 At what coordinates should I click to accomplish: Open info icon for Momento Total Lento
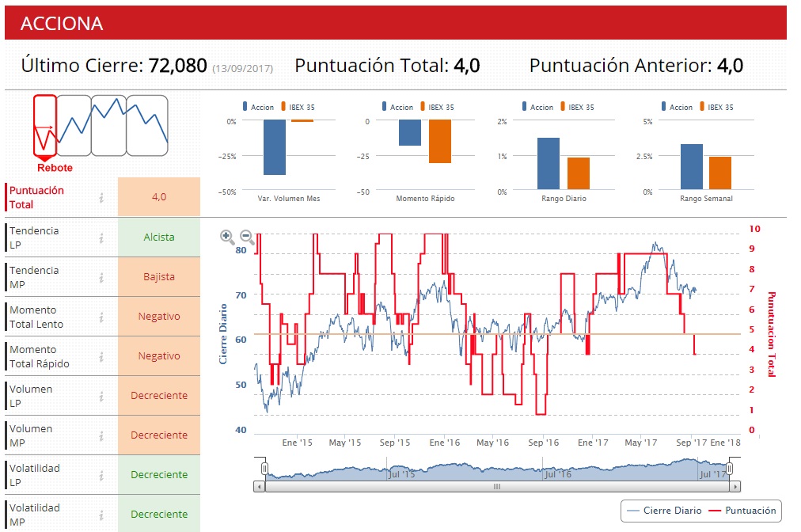click(x=101, y=317)
